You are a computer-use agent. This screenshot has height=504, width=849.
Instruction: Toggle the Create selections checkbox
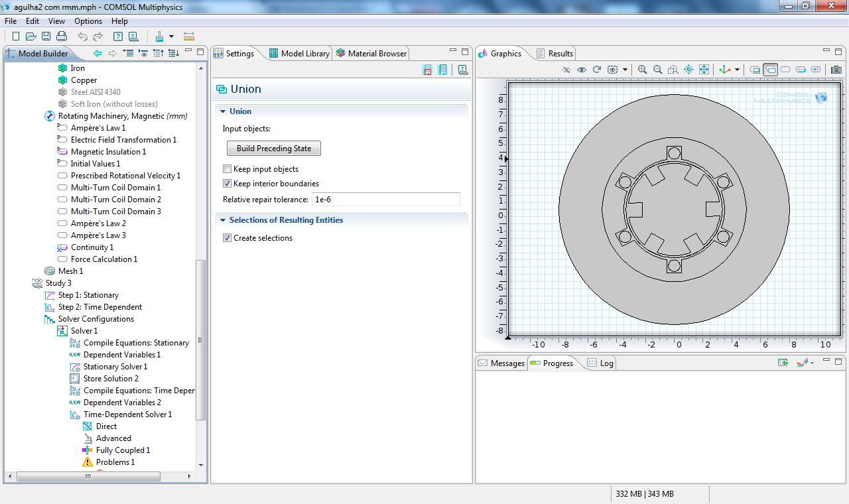(x=228, y=238)
